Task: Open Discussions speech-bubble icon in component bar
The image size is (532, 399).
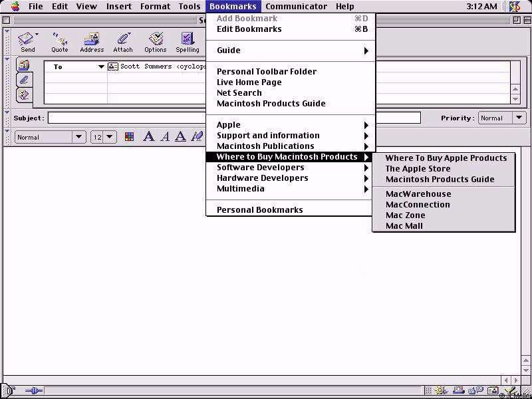Action: (x=475, y=391)
